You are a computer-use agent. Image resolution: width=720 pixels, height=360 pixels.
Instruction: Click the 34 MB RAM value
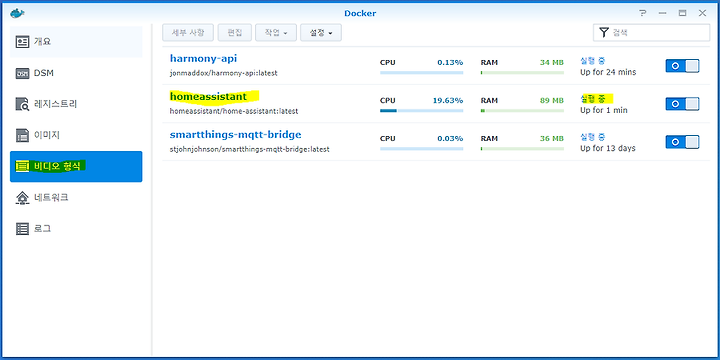[551, 62]
